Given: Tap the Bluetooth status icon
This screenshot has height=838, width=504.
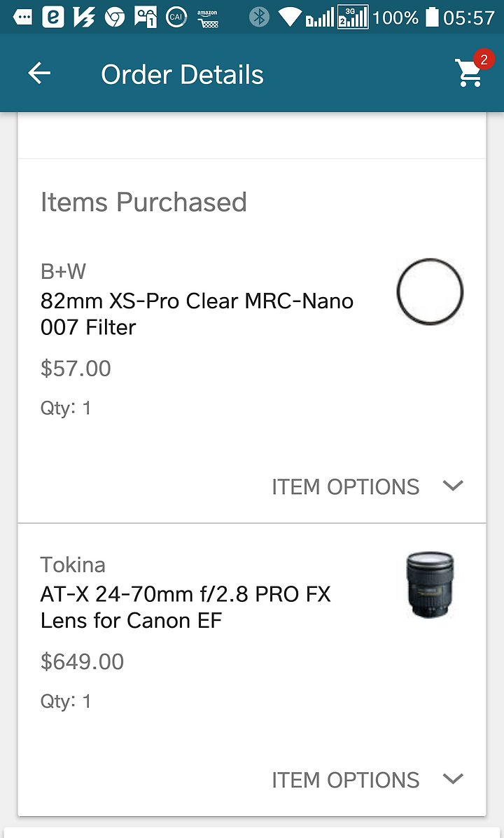Looking at the screenshot, I should click(259, 17).
